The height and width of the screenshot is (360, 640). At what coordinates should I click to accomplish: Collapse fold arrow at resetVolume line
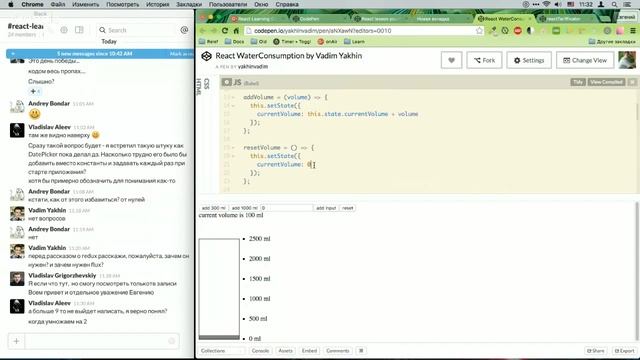(233, 148)
